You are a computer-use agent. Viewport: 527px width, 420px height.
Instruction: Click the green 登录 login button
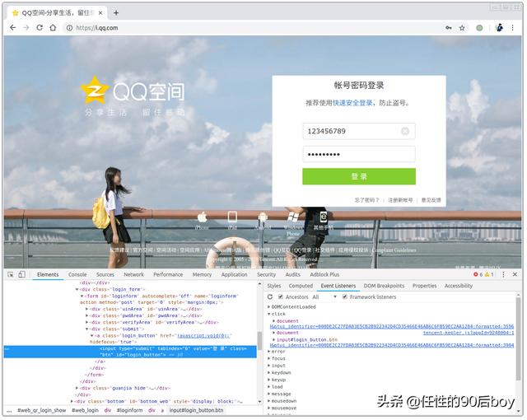359,176
